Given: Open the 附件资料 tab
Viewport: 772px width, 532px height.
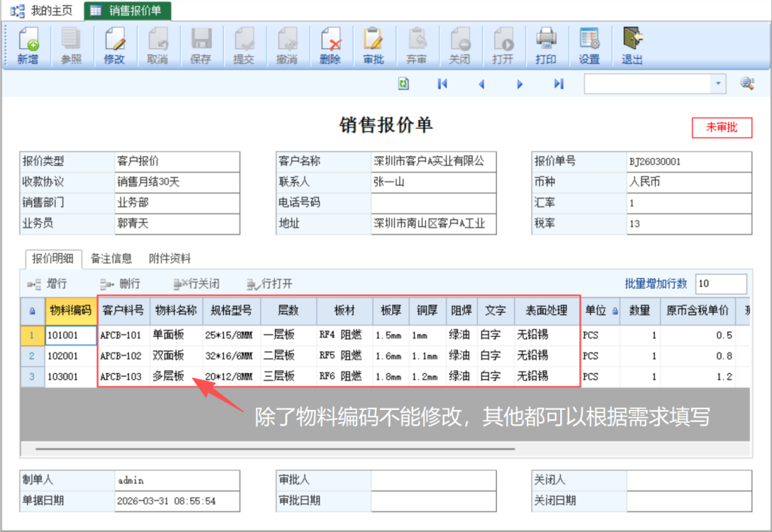Looking at the screenshot, I should pyautogui.click(x=170, y=258).
